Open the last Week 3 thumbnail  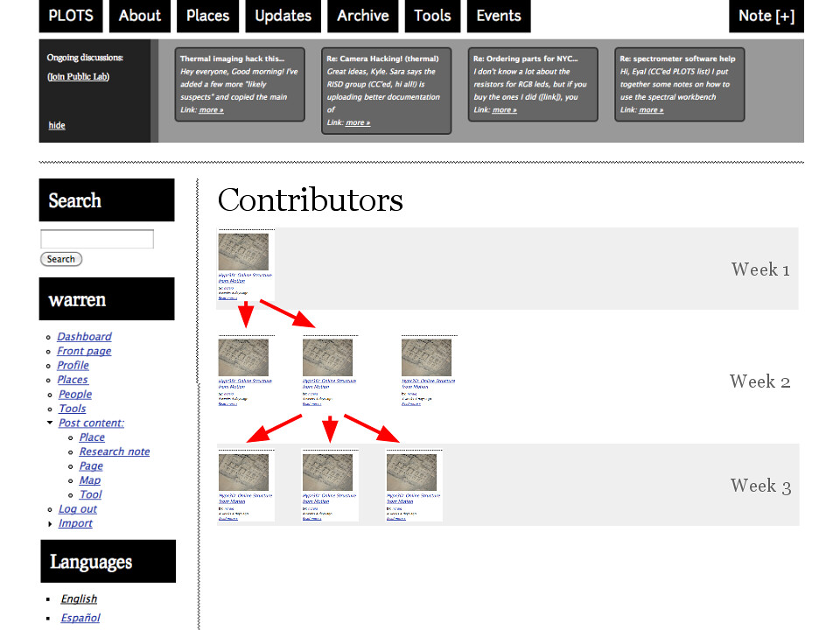[411, 472]
